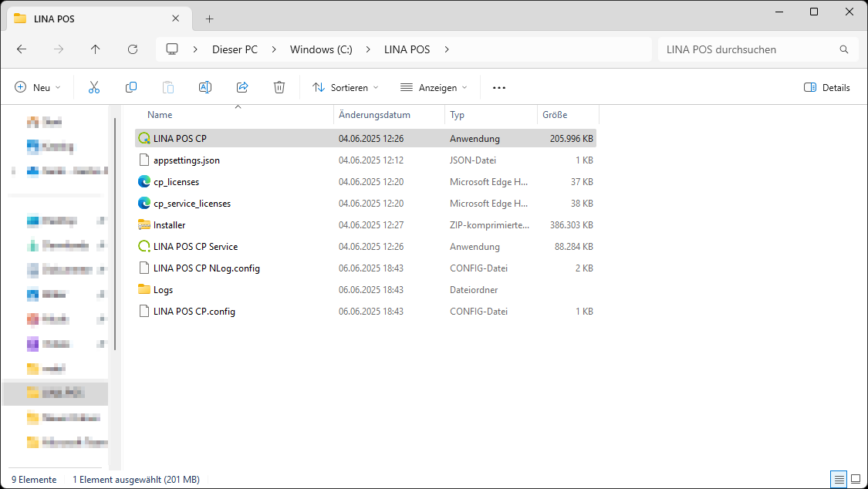This screenshot has width=868, height=489.
Task: Click the cp_service_licenses Edge icon
Action: [144, 203]
